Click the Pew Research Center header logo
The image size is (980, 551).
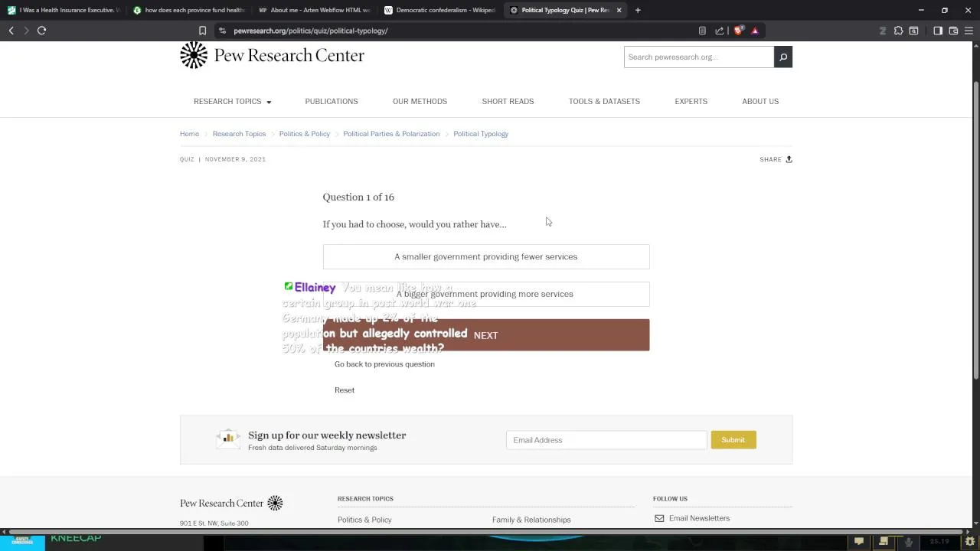click(x=272, y=55)
